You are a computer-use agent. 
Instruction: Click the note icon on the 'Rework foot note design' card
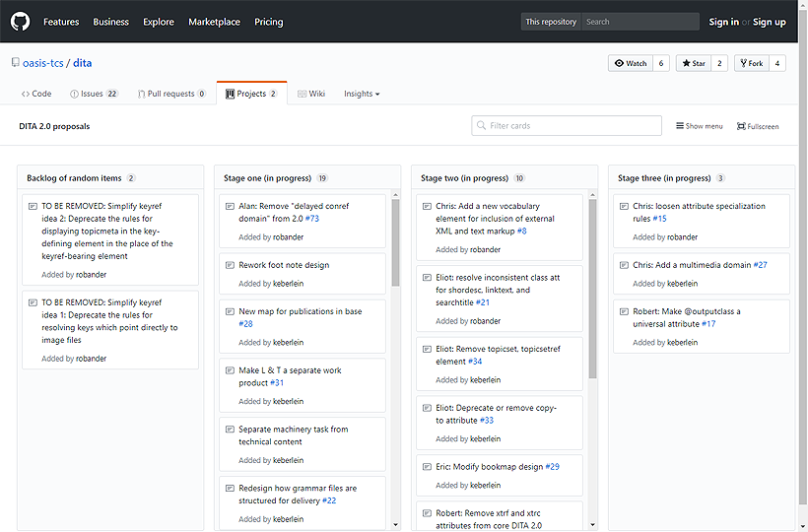coord(230,265)
